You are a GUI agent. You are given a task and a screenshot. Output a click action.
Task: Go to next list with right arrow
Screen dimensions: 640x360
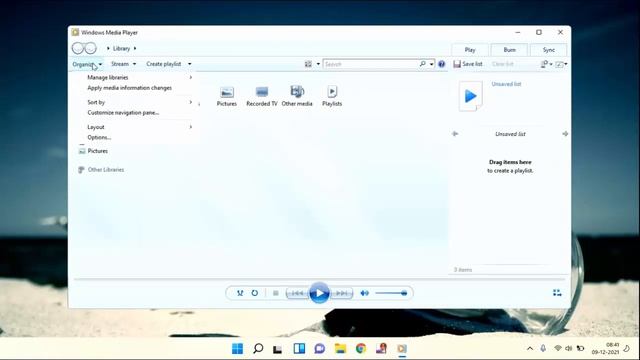(x=565, y=134)
